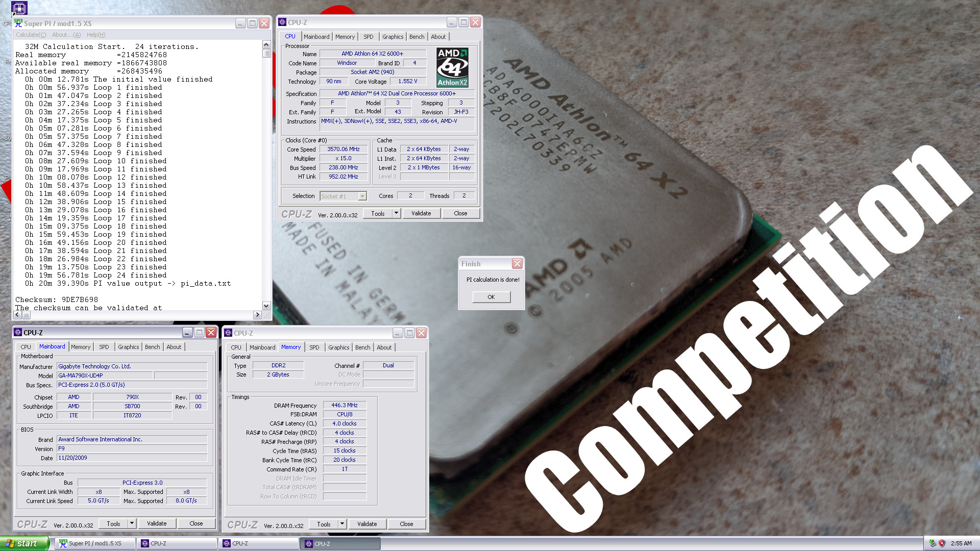Click Validate button in top CPU-Z
The width and height of the screenshot is (980, 551).
(x=421, y=213)
